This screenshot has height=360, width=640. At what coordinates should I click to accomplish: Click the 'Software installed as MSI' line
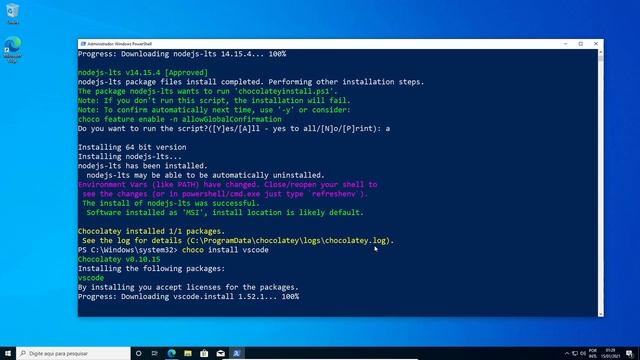pos(225,212)
